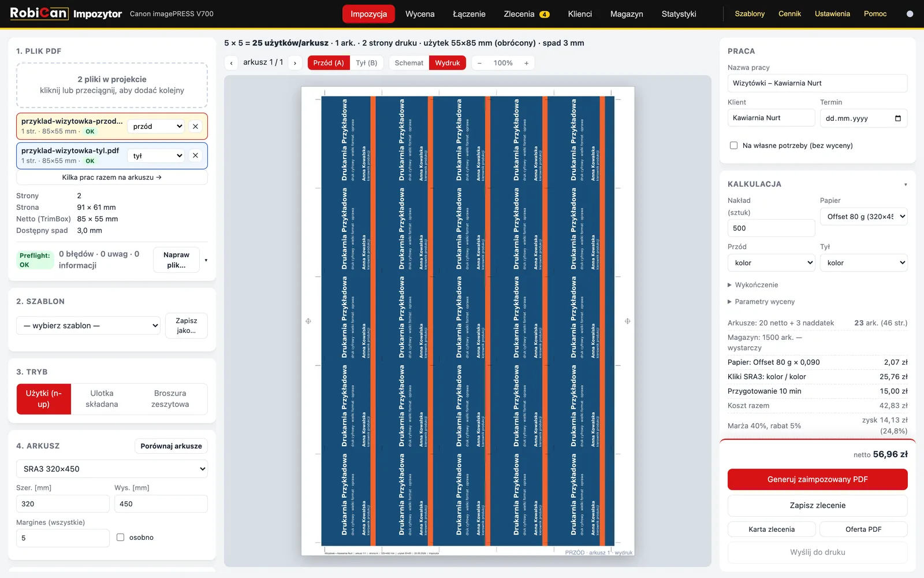
Task: Open Łączenie tab
Action: [469, 14]
